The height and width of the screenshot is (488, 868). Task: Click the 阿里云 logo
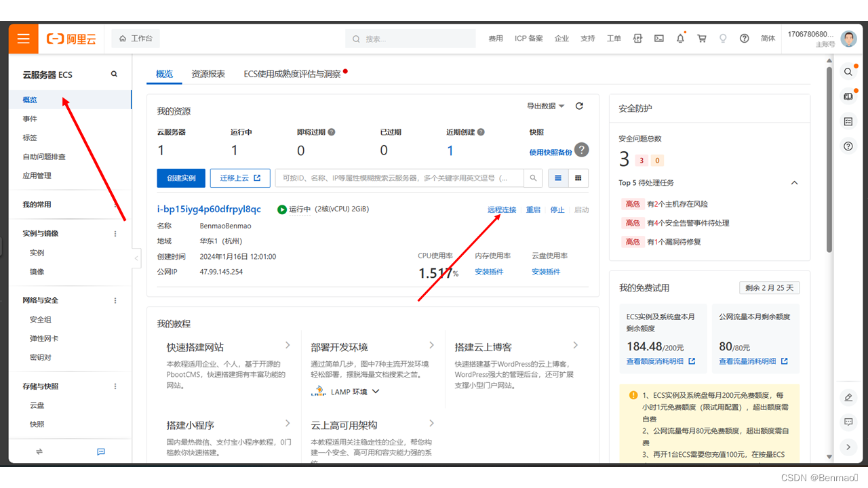click(x=71, y=39)
